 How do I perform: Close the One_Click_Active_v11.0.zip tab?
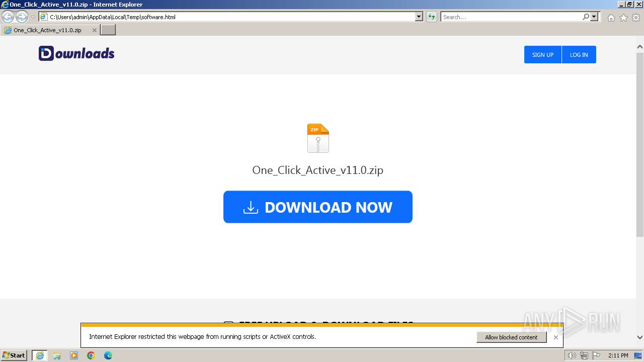94,30
